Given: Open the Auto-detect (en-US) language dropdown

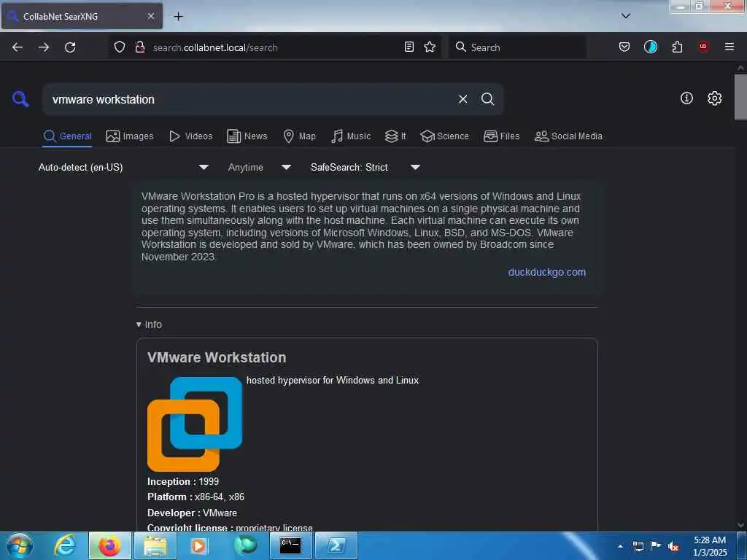Looking at the screenshot, I should (x=123, y=167).
